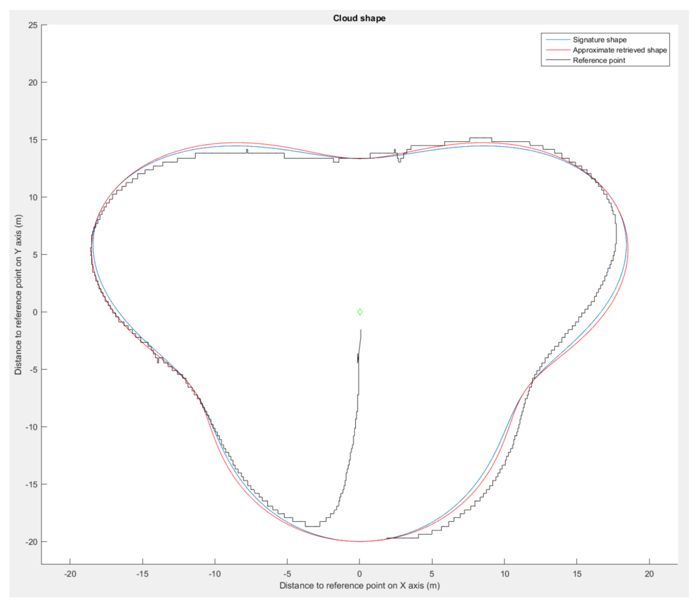Image resolution: width=700 pixels, height=608 pixels.
Task: Click the 0 tick label on X axis
Action: click(x=360, y=574)
